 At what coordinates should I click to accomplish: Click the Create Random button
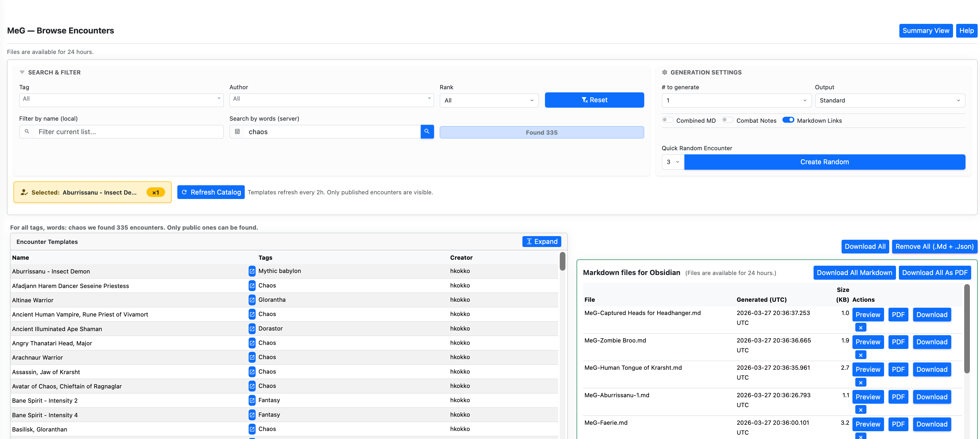pyautogui.click(x=824, y=162)
